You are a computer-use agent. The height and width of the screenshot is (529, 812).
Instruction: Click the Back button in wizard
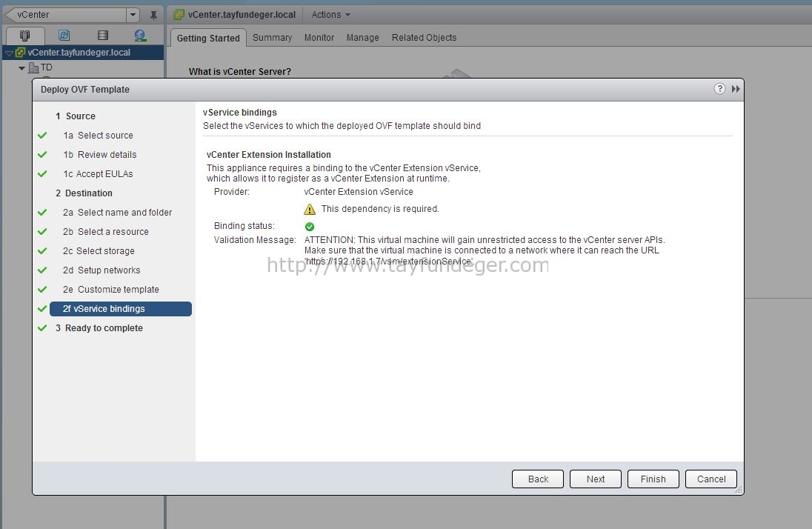point(538,479)
